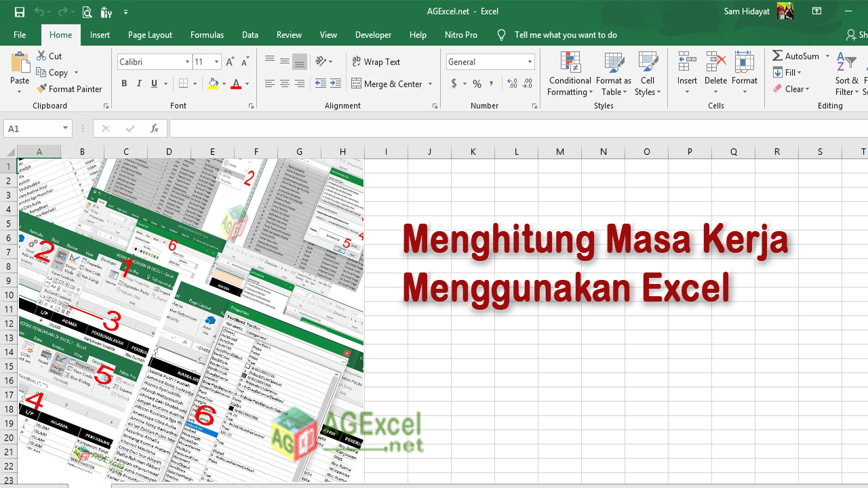Toggle Wrap Text
868x488 pixels.
pyautogui.click(x=376, y=62)
